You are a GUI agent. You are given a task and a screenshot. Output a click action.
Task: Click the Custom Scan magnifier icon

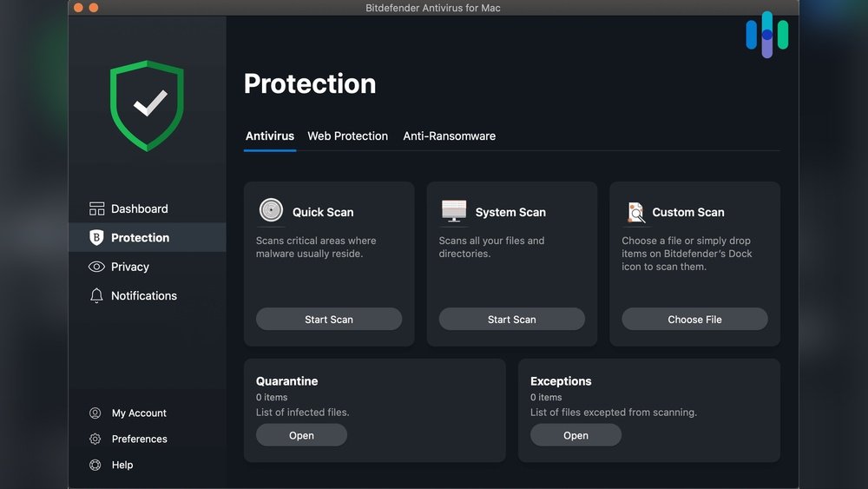[636, 212]
